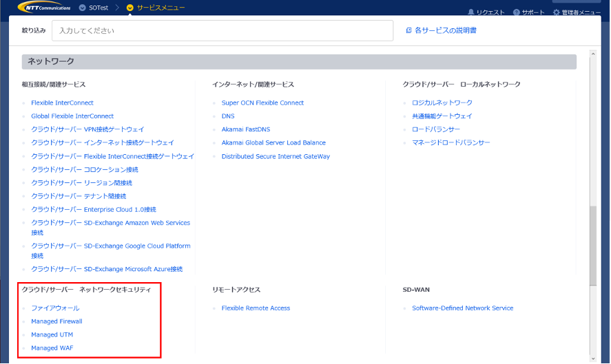Screen dimensions: 611x364
Task: Open Super OCN Flexible Connect
Action: click(262, 103)
